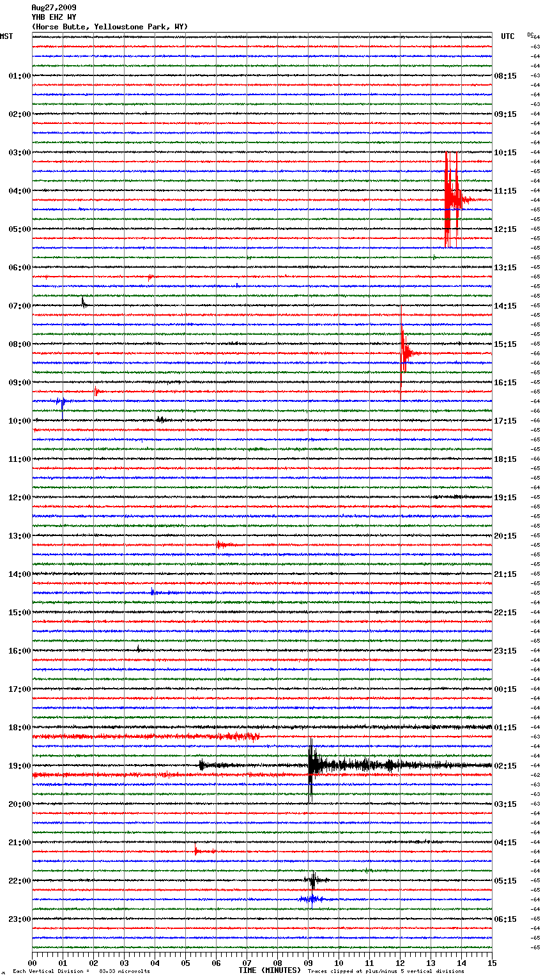Select the 06:00 MST time label
The height and width of the screenshot is (980, 543).
pos(20,268)
